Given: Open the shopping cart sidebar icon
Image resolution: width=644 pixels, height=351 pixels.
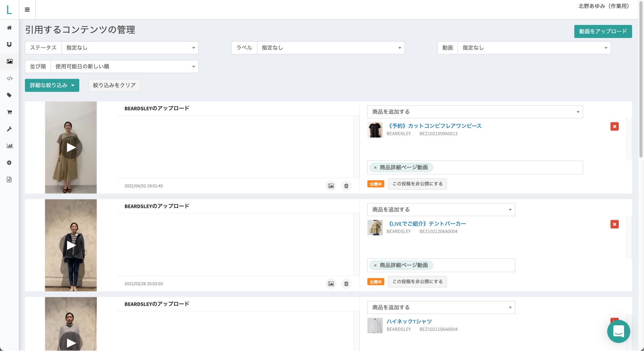Looking at the screenshot, I should click(9, 112).
